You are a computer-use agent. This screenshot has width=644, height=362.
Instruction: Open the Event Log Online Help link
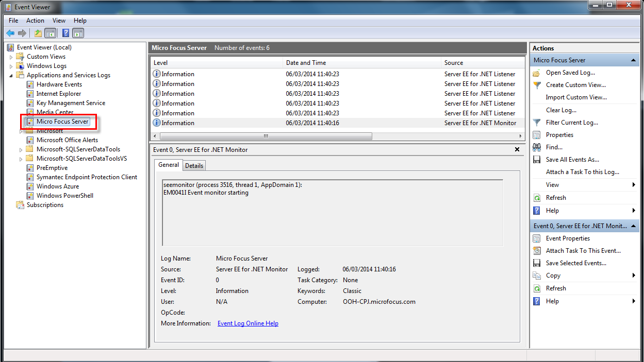click(x=247, y=323)
